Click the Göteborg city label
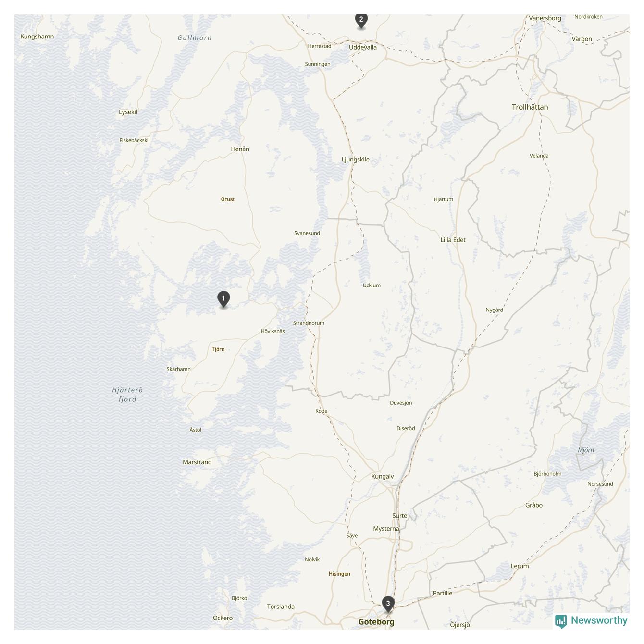The height and width of the screenshot is (644, 644). point(376,622)
